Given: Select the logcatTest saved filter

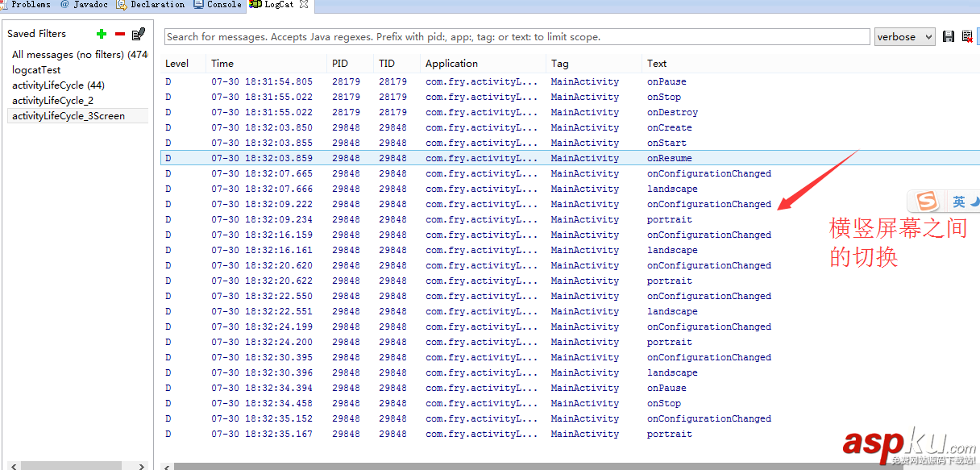Looking at the screenshot, I should point(78,70).
